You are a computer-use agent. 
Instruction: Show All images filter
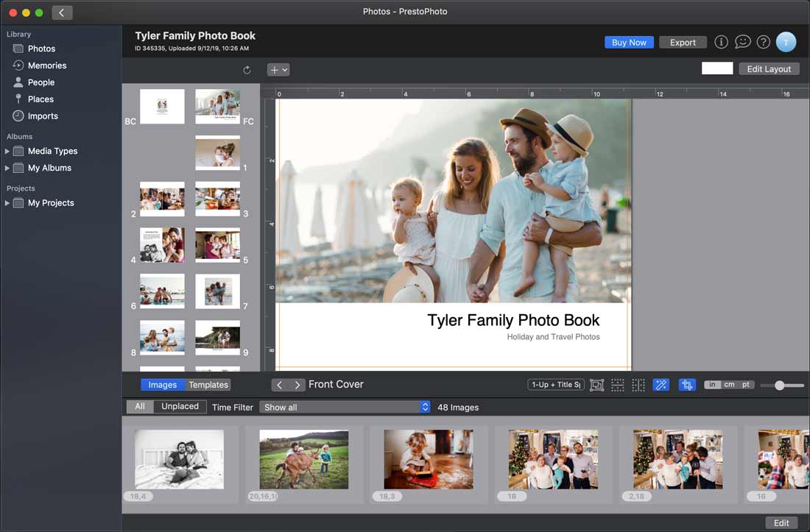pyautogui.click(x=140, y=407)
